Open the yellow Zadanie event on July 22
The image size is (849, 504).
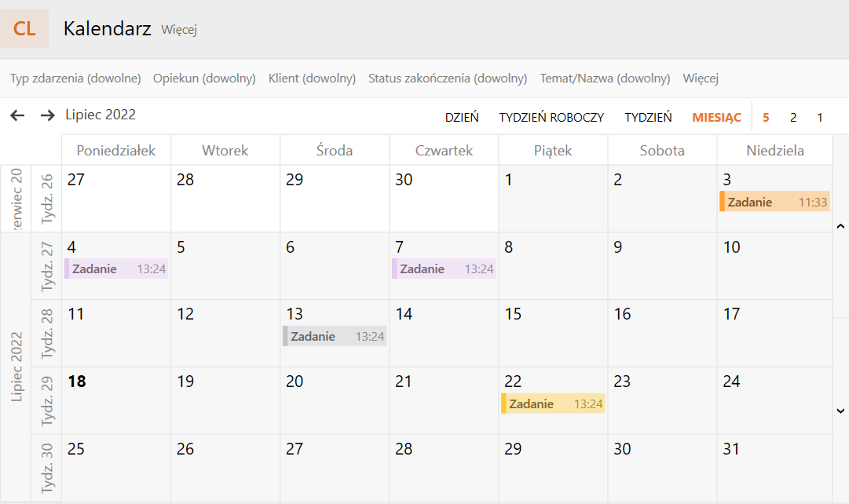(x=553, y=404)
